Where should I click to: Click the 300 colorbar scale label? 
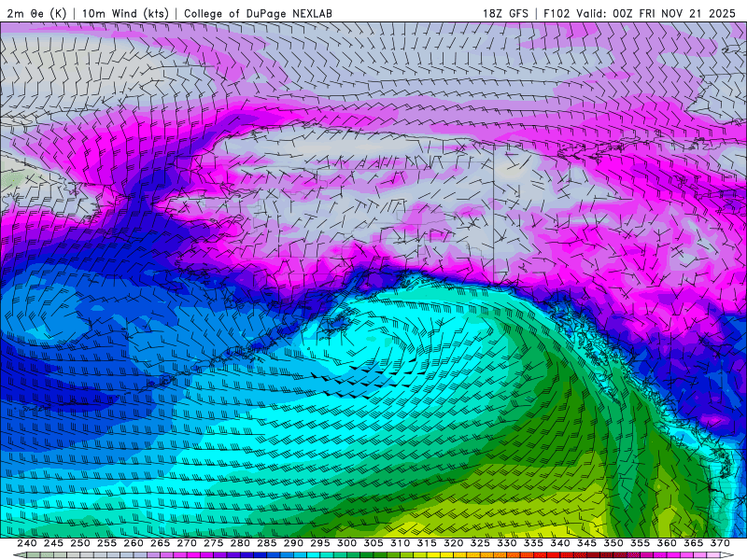[346, 543]
